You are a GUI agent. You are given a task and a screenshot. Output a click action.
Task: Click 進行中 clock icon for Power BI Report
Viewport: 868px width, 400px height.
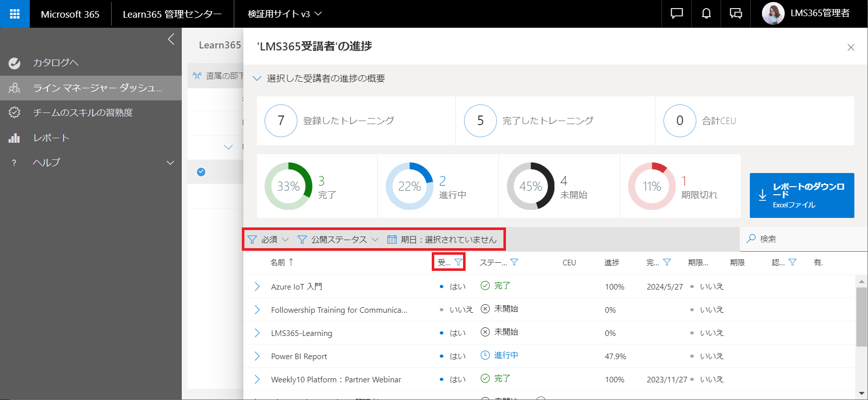(x=485, y=355)
